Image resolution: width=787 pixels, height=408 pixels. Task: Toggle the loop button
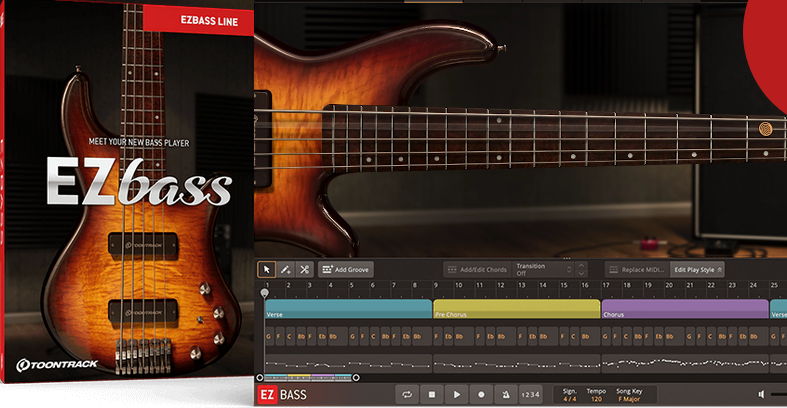407,395
